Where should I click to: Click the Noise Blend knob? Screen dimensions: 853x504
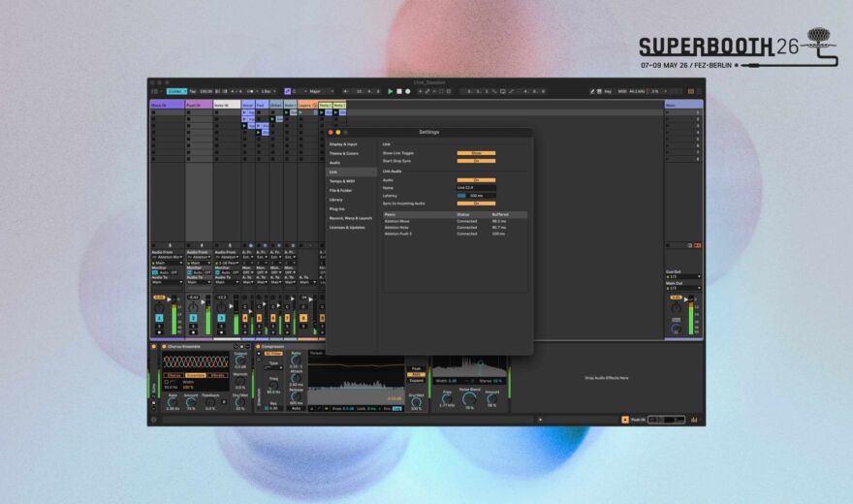click(469, 399)
